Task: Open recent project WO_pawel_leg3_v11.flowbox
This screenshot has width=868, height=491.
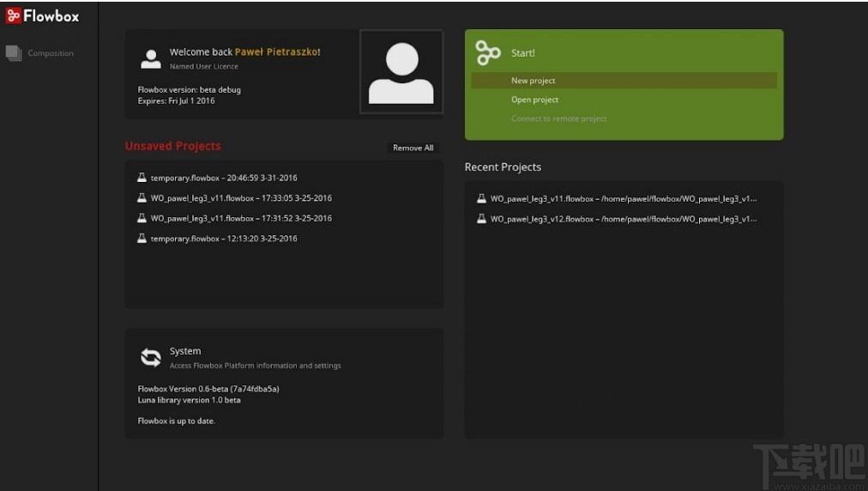Action: 624,198
